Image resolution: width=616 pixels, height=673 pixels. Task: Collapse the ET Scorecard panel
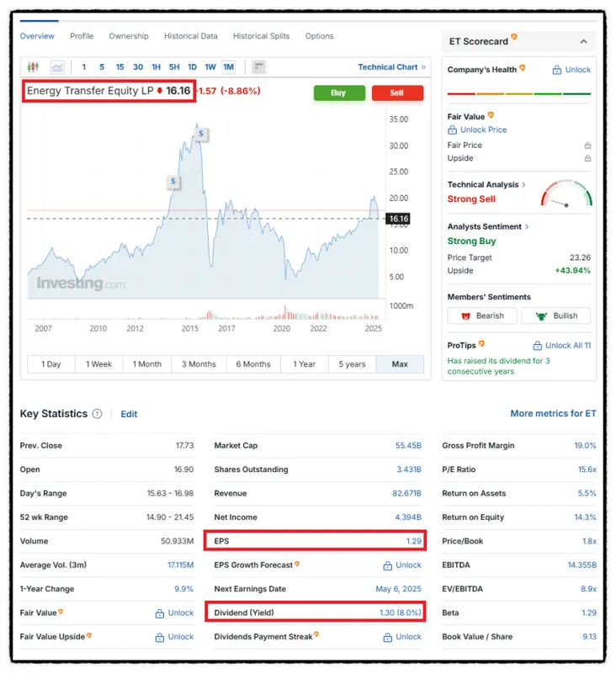coord(584,41)
